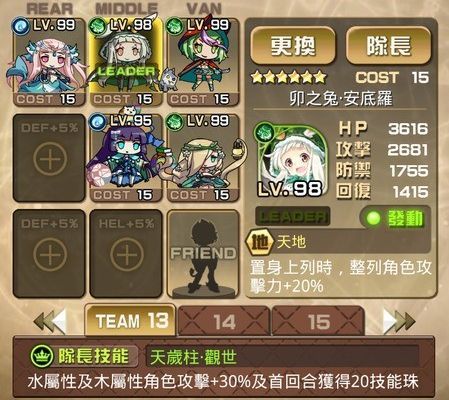Go to next teams with right double arrow
Screen dimensions: 449x400
399,322
